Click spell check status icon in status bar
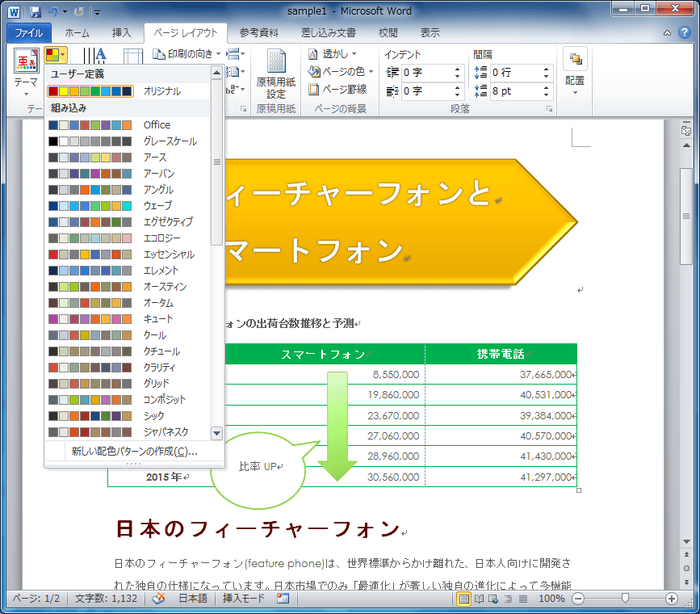700x614 pixels. click(158, 599)
